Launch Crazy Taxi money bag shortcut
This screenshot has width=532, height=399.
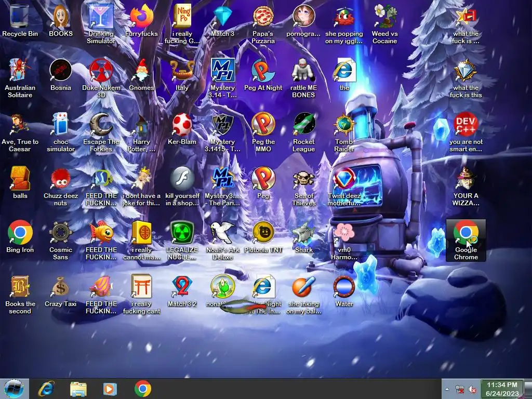tap(60, 291)
